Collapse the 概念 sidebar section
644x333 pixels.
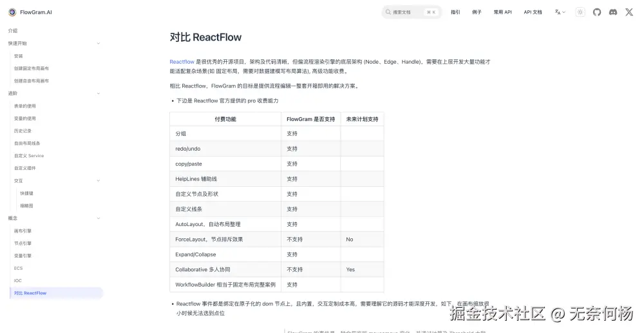click(x=98, y=218)
